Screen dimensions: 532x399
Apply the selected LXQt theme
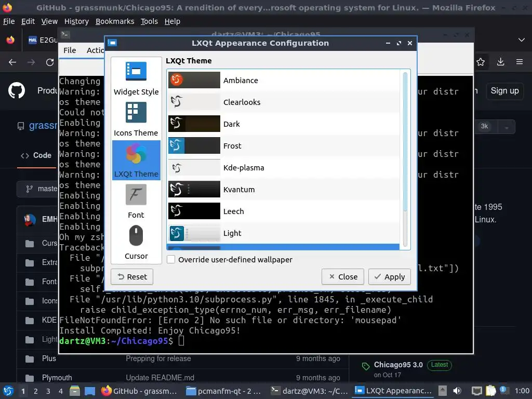point(390,277)
